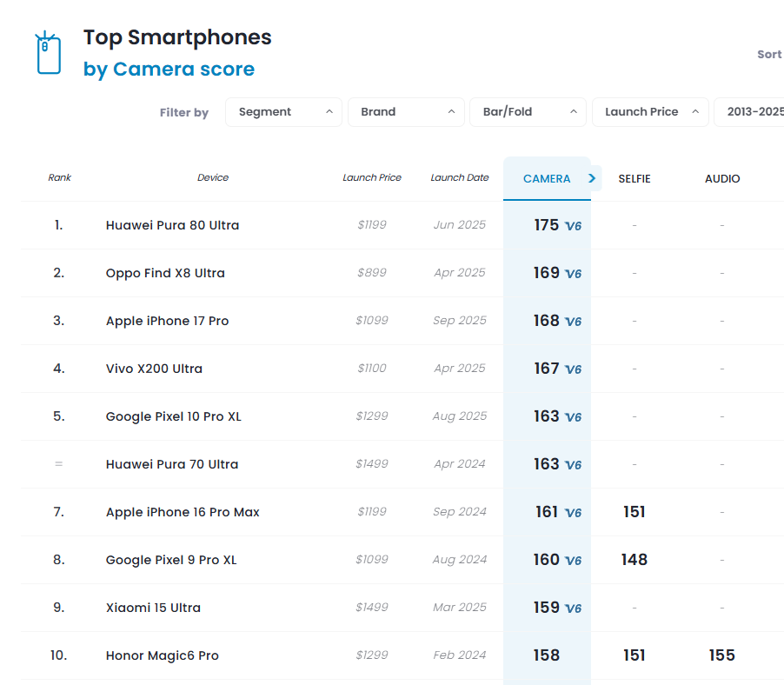Click camera score 160 for Pixel 9 Pro XL
Screen dimensions: 784x685
click(x=546, y=560)
